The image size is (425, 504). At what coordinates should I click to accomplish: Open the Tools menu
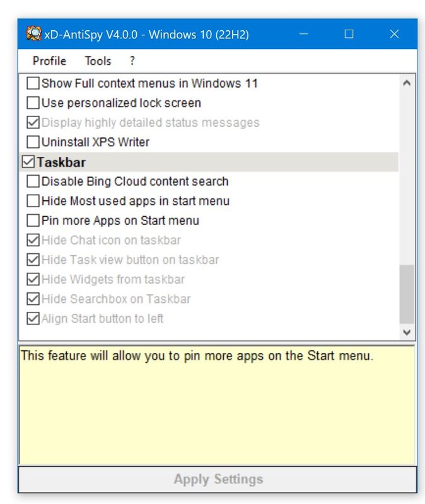[98, 61]
